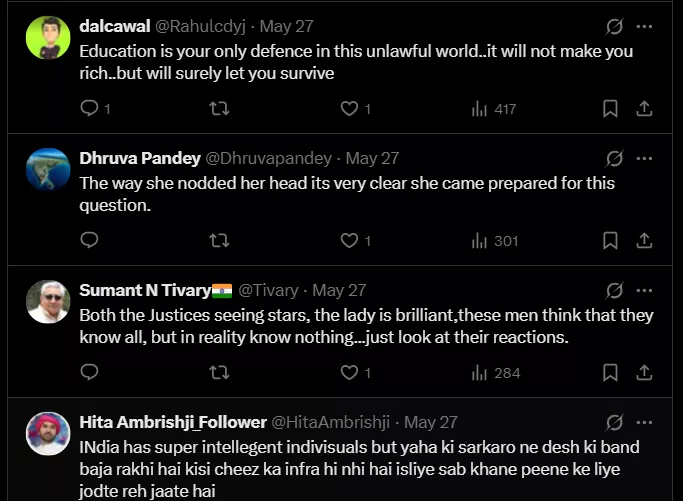Click Hita Ambrishji_Follower's profile picture
This screenshot has width=683, height=501.
coord(48,432)
